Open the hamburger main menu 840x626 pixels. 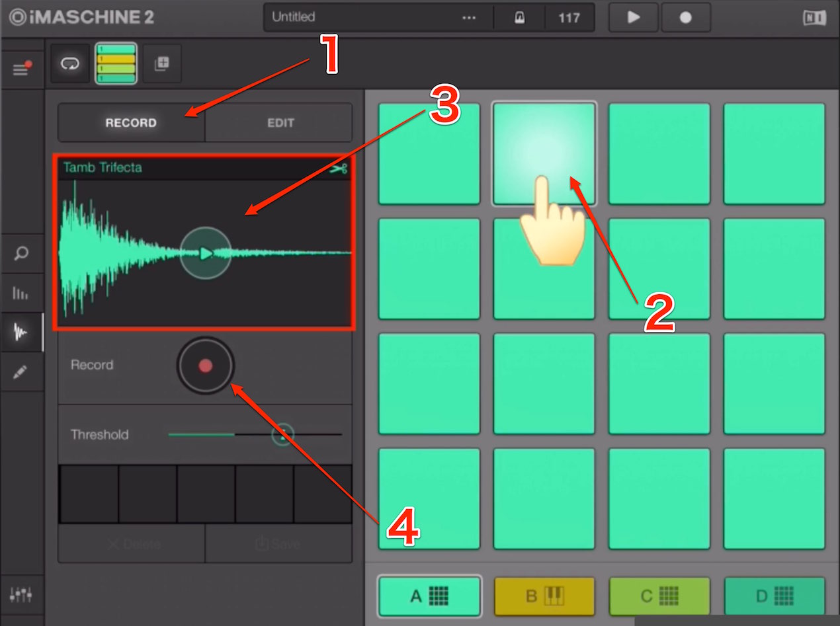tap(22, 68)
